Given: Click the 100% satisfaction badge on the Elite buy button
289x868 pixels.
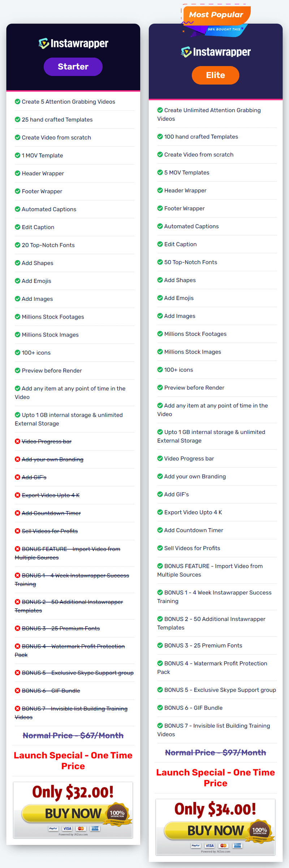Looking at the screenshot, I should [x=260, y=831].
